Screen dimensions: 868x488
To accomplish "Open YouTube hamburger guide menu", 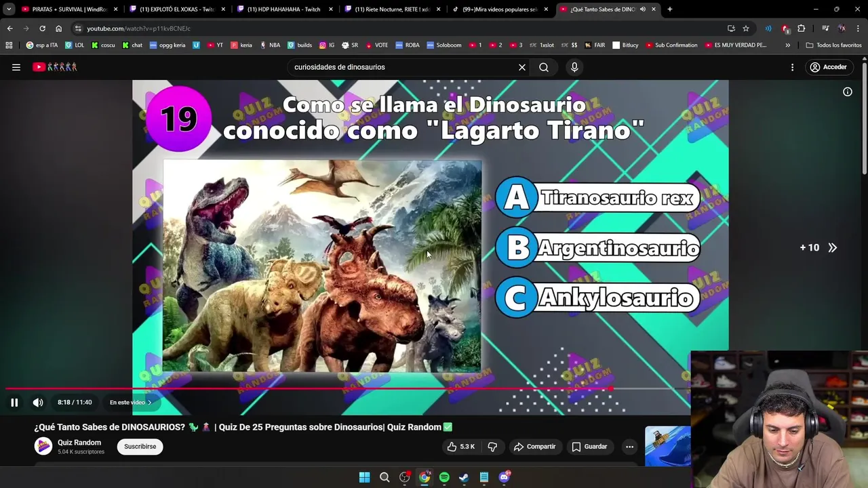I will point(16,67).
